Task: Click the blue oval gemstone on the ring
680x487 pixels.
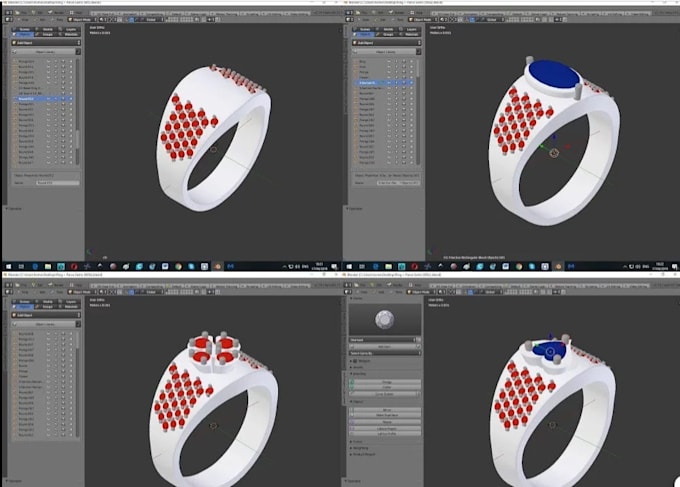Action: [x=559, y=75]
